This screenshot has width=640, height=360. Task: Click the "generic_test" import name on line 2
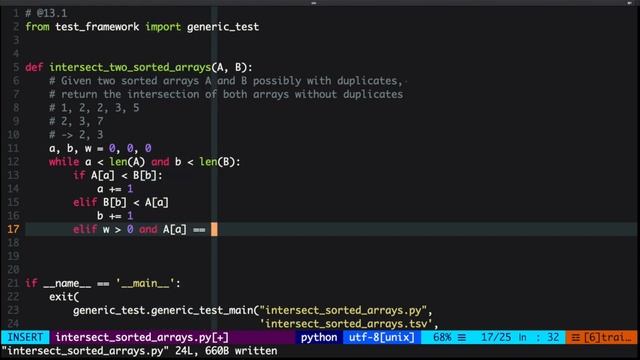tap(223, 27)
